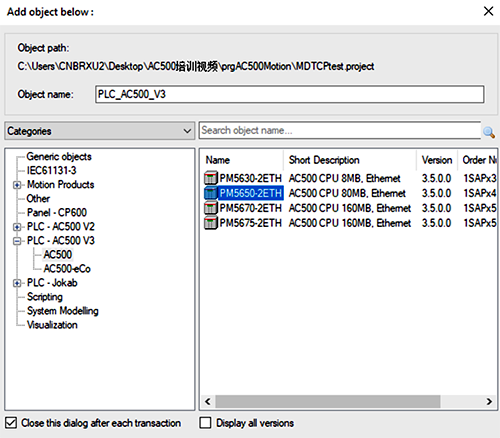The image size is (500, 438).
Task: Open the Categories dropdown
Action: click(x=100, y=131)
